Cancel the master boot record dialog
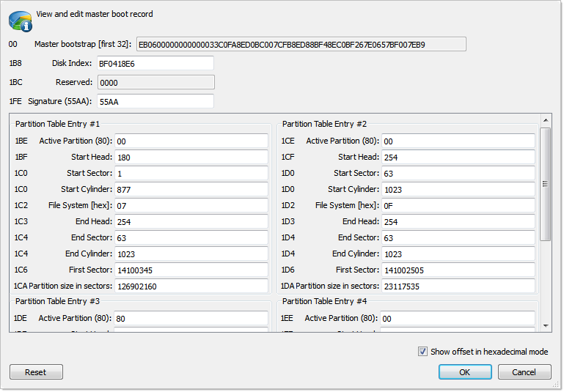The width and height of the screenshot is (564, 392). click(524, 372)
